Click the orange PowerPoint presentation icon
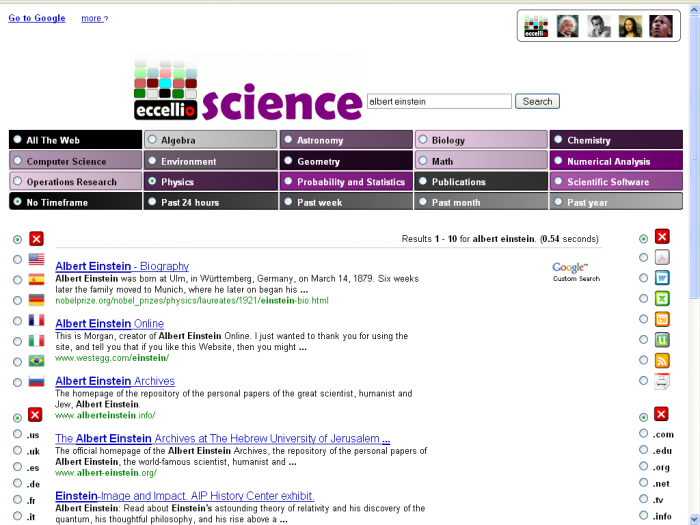The width and height of the screenshot is (700, 525). pos(662,319)
